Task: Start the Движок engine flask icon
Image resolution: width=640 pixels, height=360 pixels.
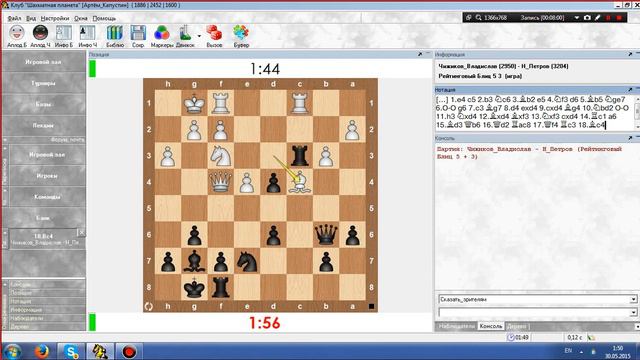Action: coord(184,33)
